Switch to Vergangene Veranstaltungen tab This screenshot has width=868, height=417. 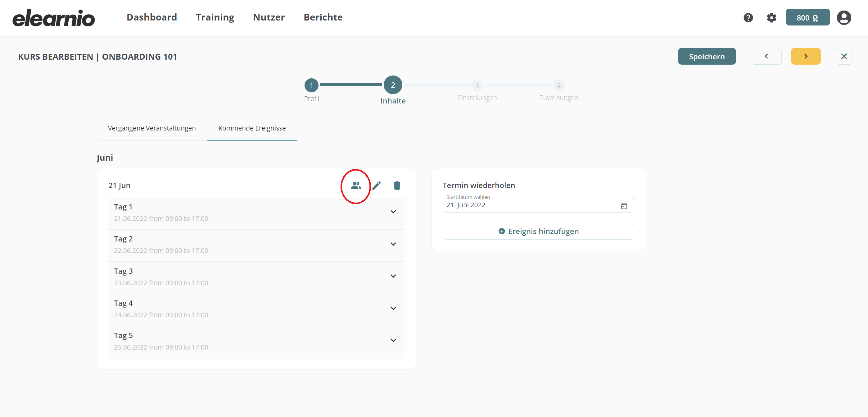(151, 128)
